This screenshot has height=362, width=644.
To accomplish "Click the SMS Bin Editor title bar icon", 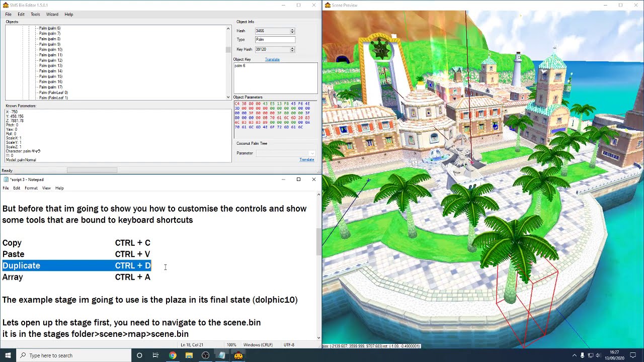I will coord(5,5).
